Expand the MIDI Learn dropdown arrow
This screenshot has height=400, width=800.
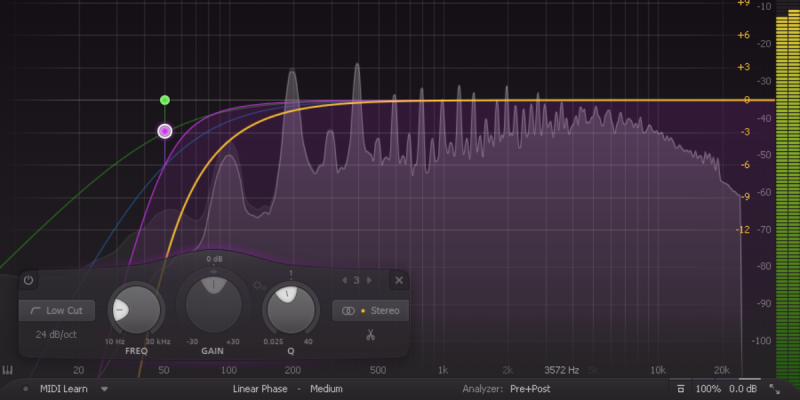point(104,388)
